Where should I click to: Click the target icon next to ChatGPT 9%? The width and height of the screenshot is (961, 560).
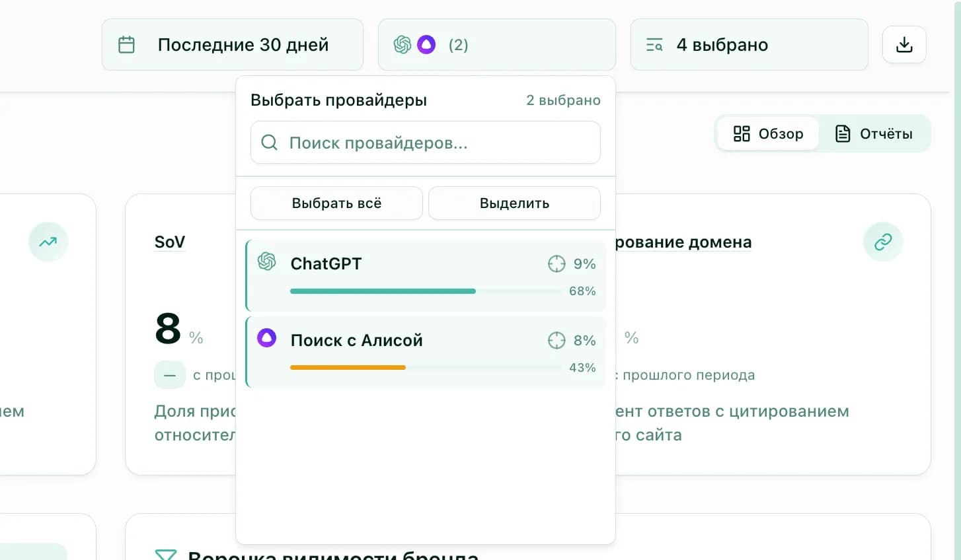[556, 263]
